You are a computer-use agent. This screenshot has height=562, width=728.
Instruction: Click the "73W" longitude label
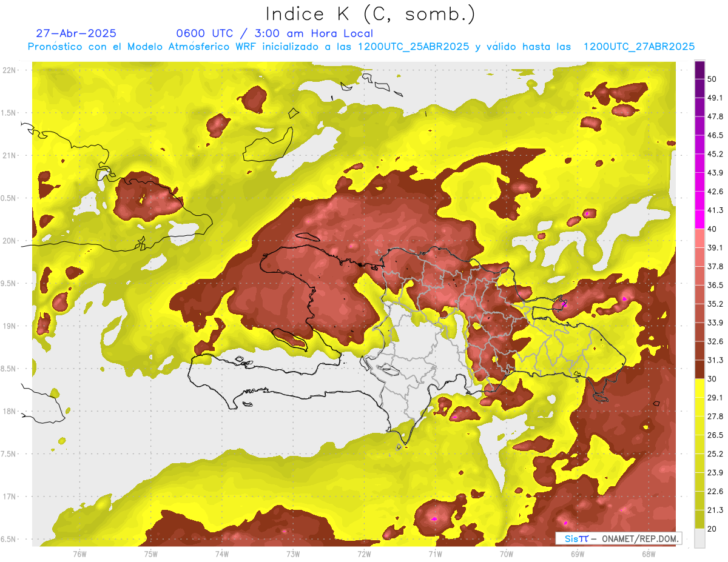[x=293, y=554]
